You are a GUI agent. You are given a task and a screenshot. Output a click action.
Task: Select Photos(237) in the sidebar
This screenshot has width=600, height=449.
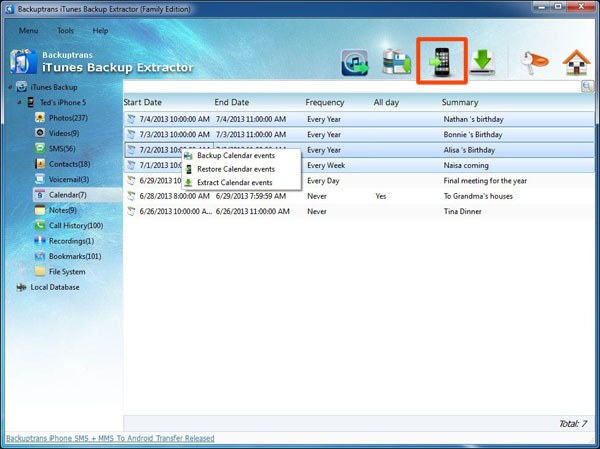tap(68, 118)
